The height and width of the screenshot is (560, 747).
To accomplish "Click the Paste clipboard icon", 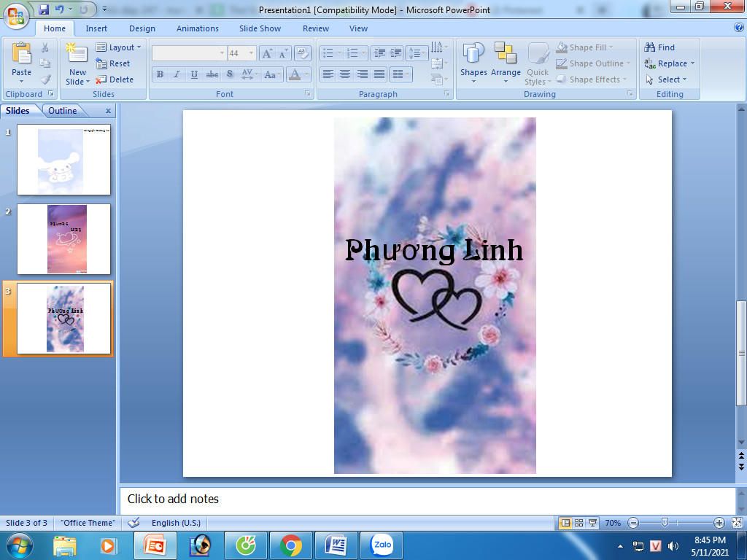I will [x=21, y=53].
